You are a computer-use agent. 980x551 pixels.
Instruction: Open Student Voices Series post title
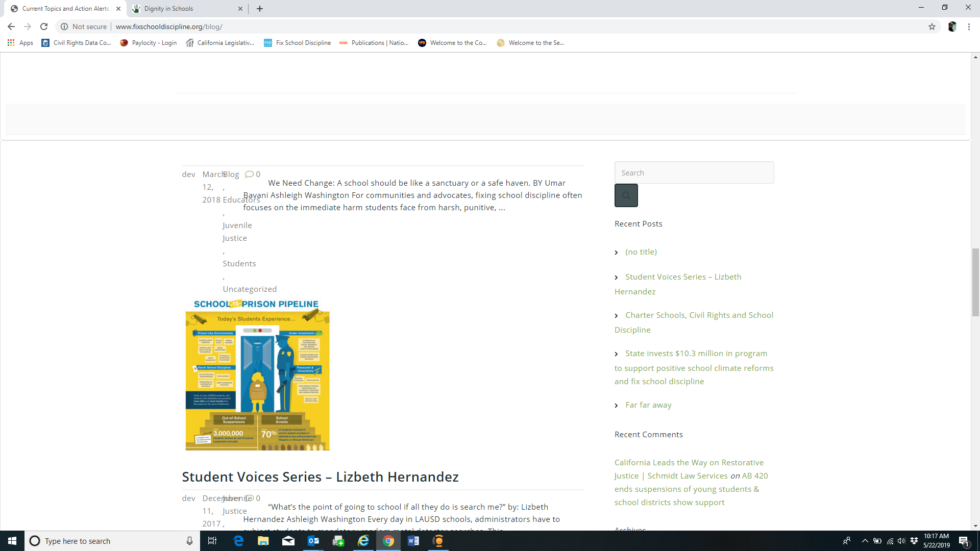(320, 477)
